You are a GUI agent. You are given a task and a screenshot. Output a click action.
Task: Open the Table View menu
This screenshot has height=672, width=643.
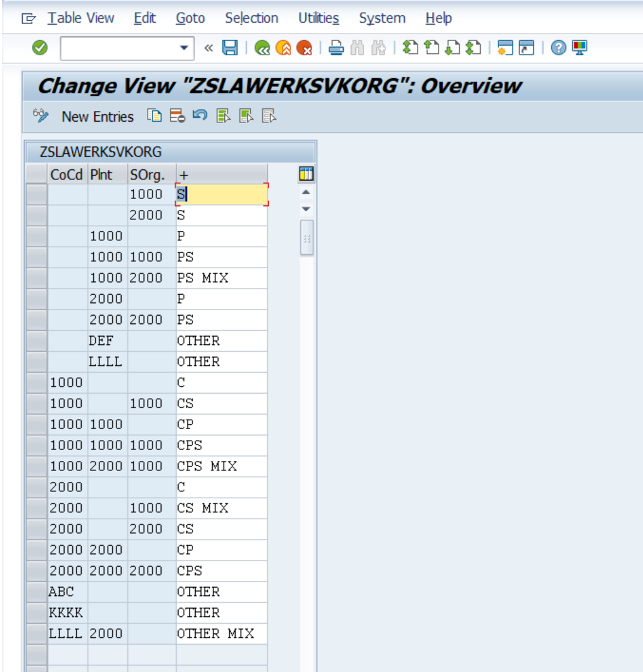(x=81, y=18)
